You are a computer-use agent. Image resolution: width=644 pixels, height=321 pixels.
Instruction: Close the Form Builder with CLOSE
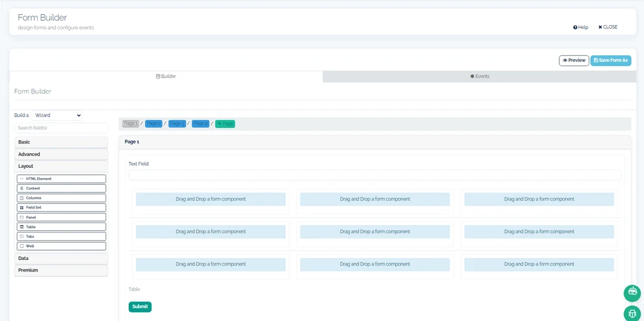click(x=607, y=27)
